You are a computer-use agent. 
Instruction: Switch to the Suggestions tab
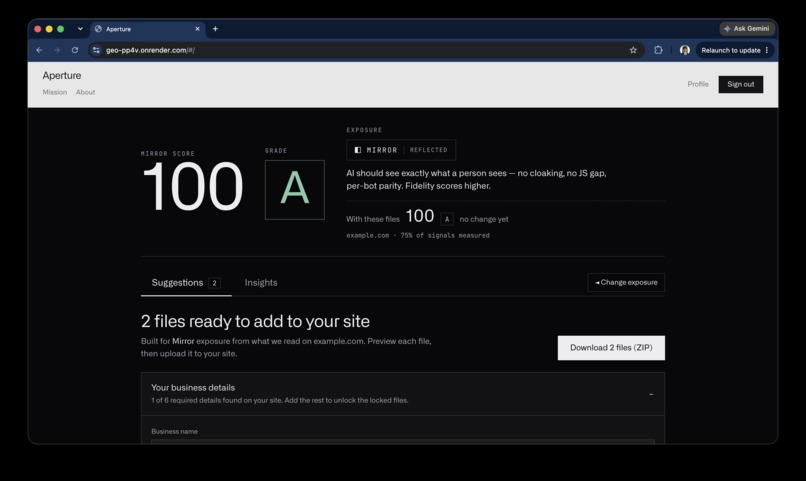click(186, 283)
